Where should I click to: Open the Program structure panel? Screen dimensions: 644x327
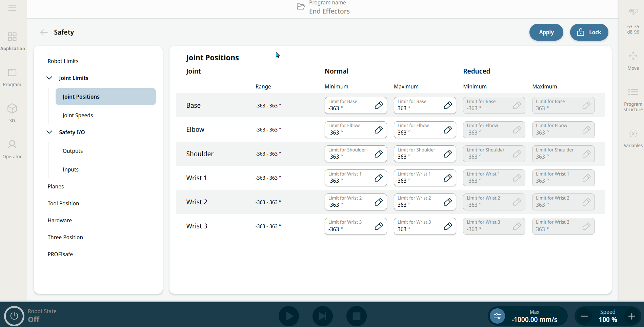tap(633, 99)
